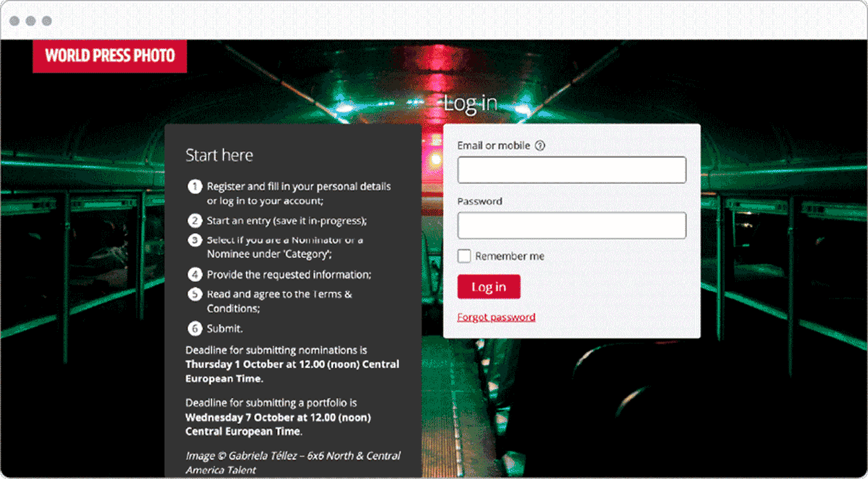The height and width of the screenshot is (479, 868).
Task: Click step 2 circle numbered icon
Action: pyautogui.click(x=194, y=220)
